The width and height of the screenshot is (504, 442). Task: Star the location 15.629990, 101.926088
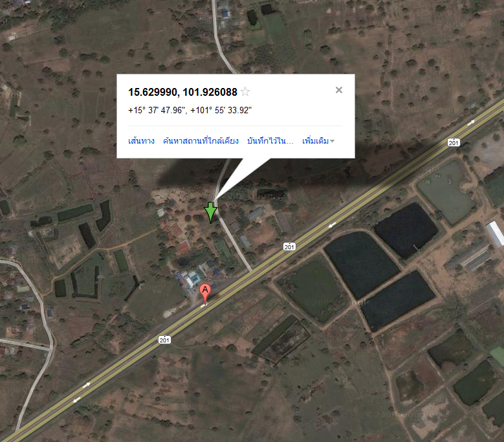coord(245,92)
